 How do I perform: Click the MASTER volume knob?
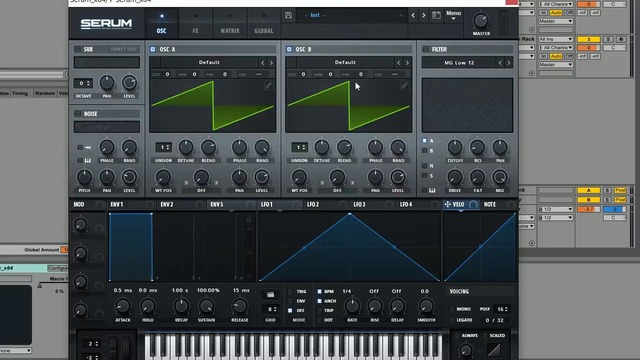click(481, 20)
